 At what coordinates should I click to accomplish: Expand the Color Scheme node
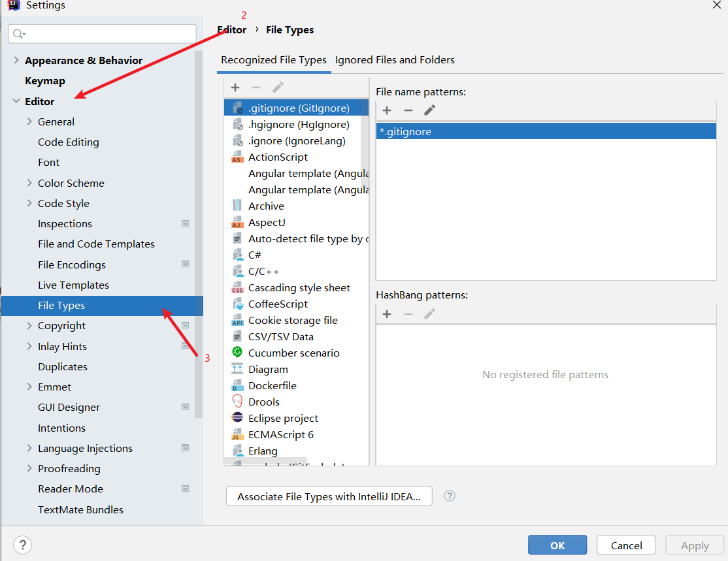click(x=29, y=183)
